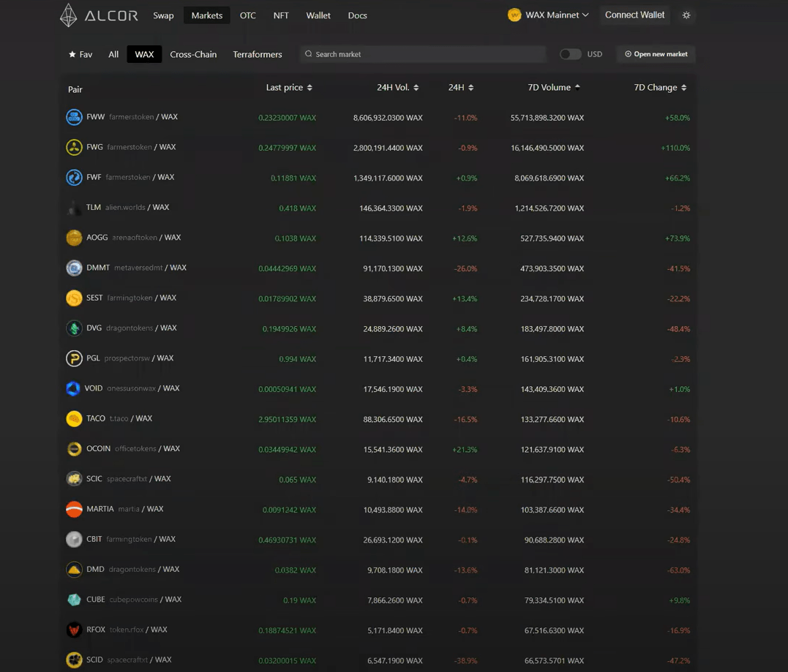Click the FWW token icon
This screenshot has width=788, height=672.
tap(74, 117)
